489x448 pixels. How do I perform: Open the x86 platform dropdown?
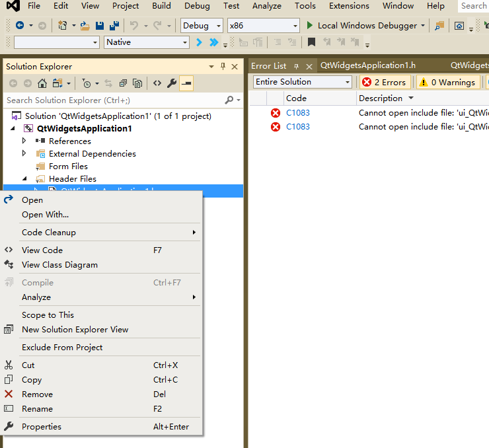point(263,26)
